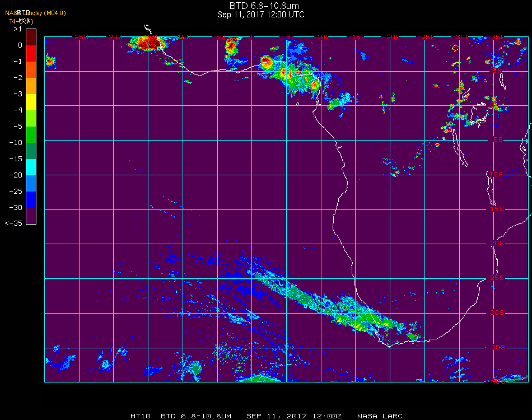
Task: Click the '10S' latitude label
Action: pos(496,174)
